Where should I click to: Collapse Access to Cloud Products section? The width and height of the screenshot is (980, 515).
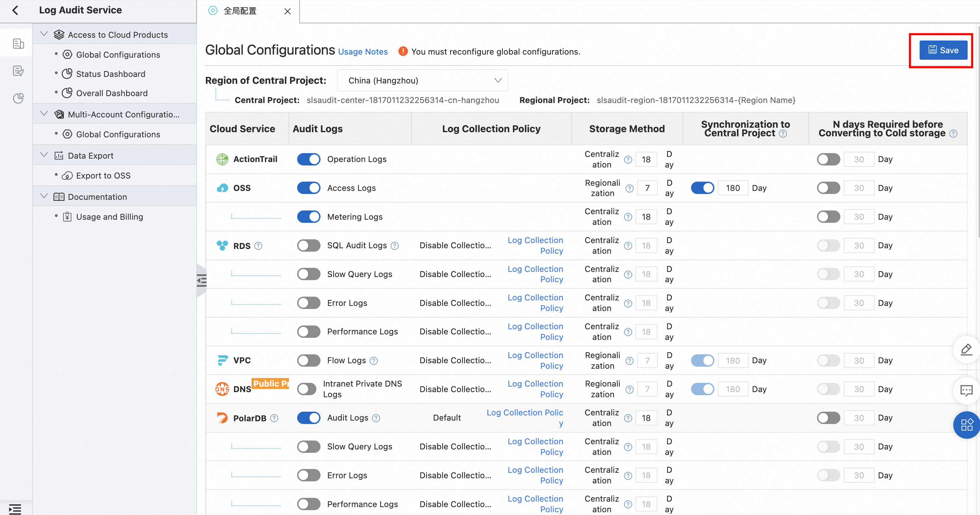tap(44, 34)
